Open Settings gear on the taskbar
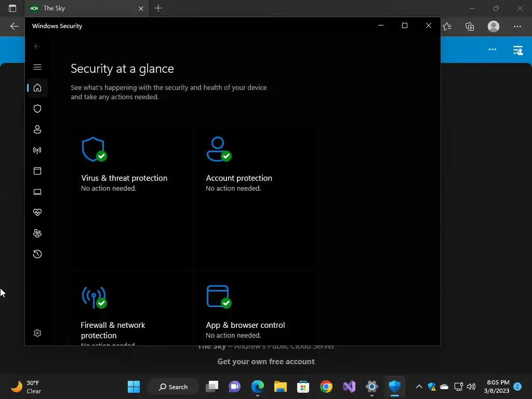Viewport: 532px width, 399px height. [372, 387]
